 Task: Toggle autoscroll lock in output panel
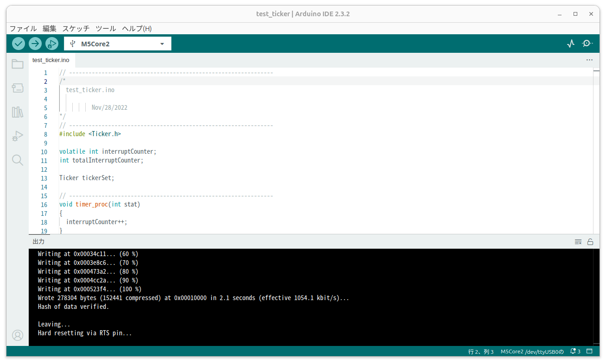point(590,241)
